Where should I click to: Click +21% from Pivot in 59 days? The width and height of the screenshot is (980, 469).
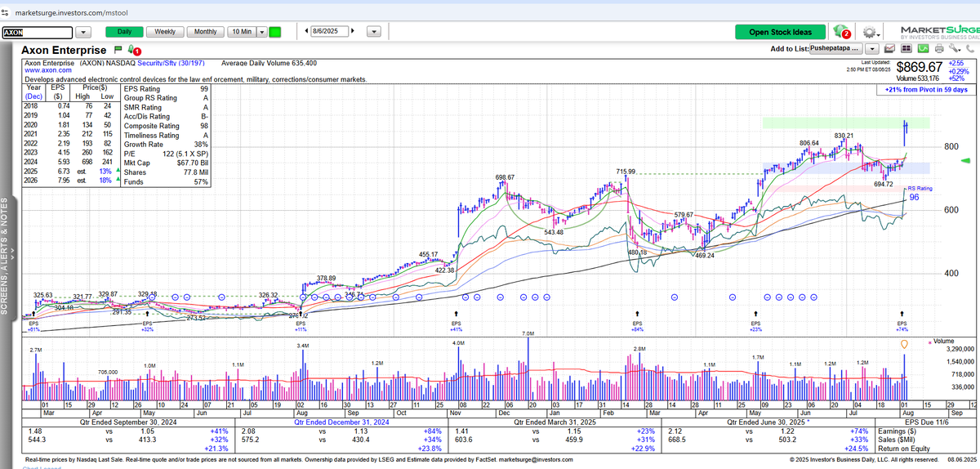point(926,90)
